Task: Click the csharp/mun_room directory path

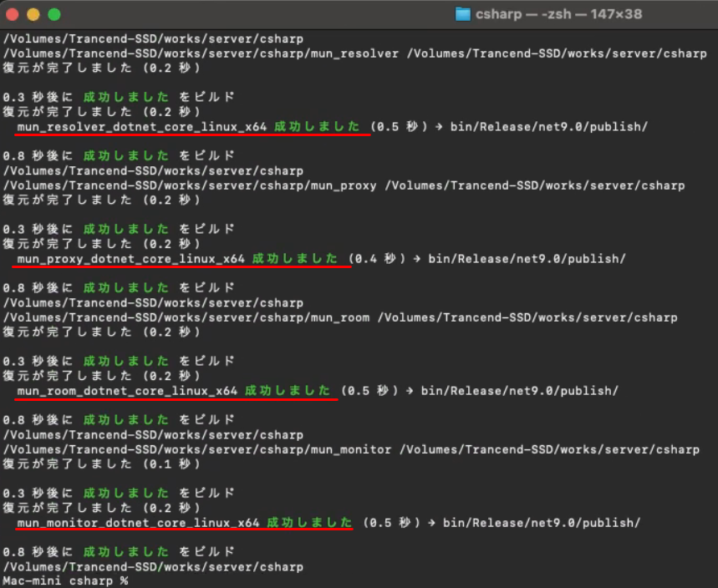Action: [186, 317]
